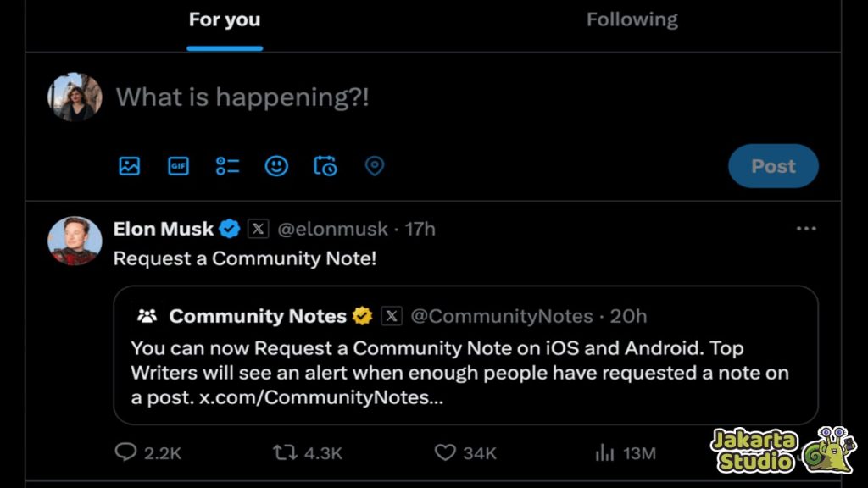Open the three-dot more menu on post
This screenshot has width=868, height=488.
806,229
